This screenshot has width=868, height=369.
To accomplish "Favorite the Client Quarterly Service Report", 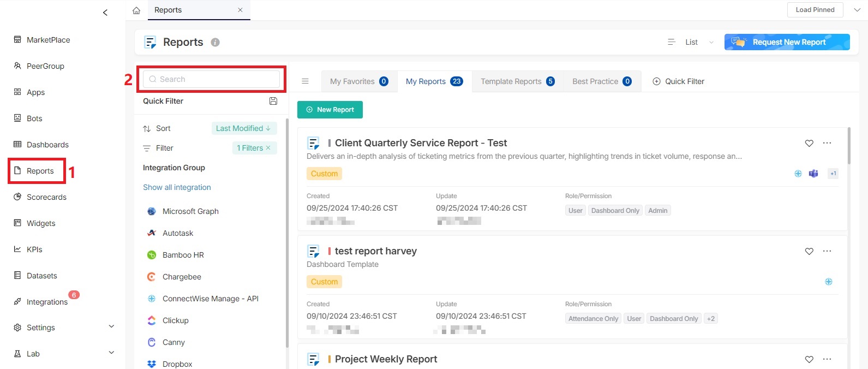I will (x=809, y=143).
